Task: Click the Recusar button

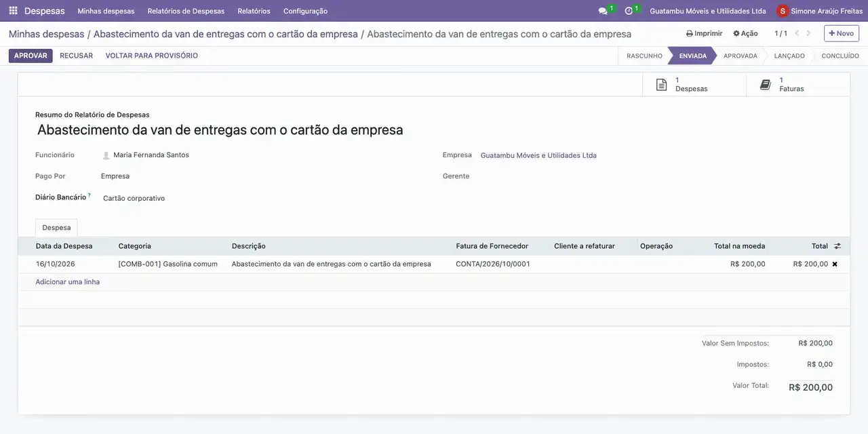Action: [x=76, y=56]
